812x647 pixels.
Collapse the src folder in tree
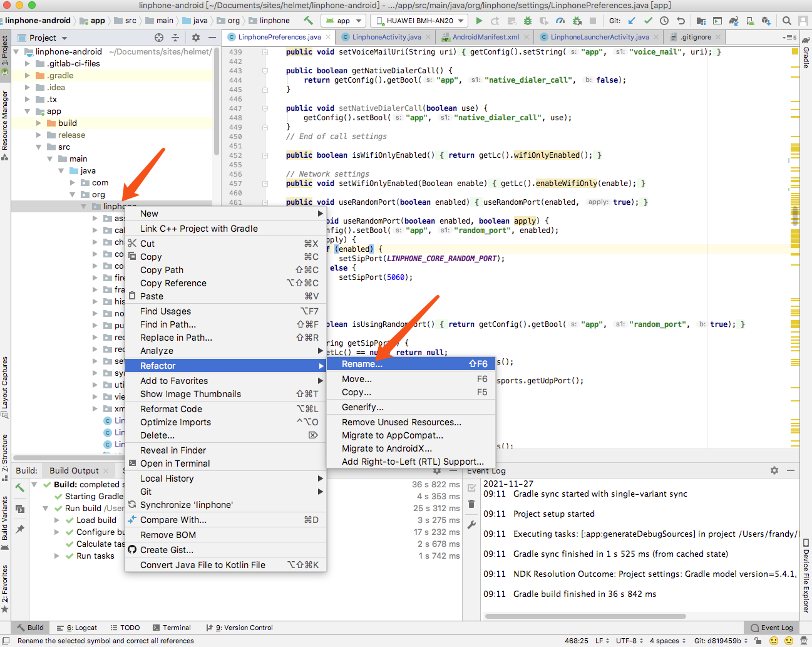(x=39, y=147)
